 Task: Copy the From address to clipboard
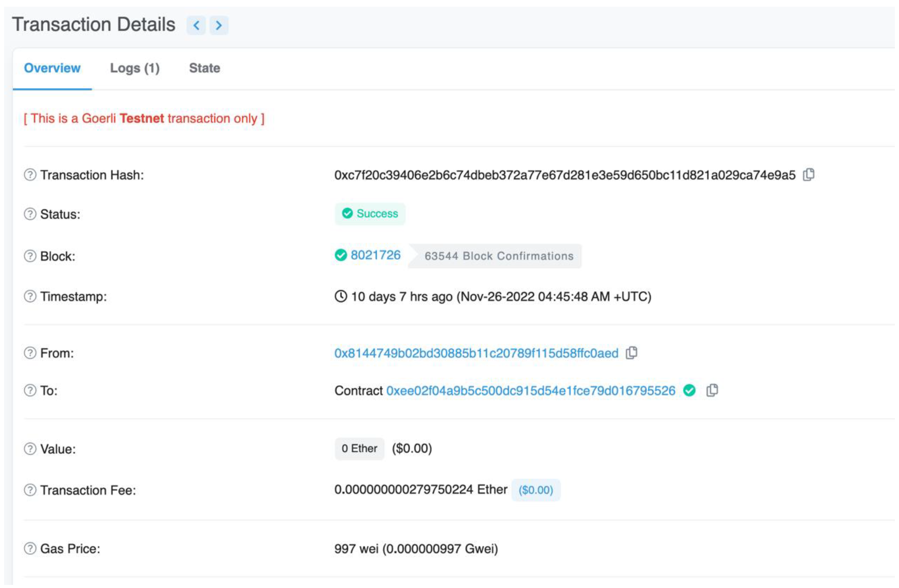tap(631, 353)
